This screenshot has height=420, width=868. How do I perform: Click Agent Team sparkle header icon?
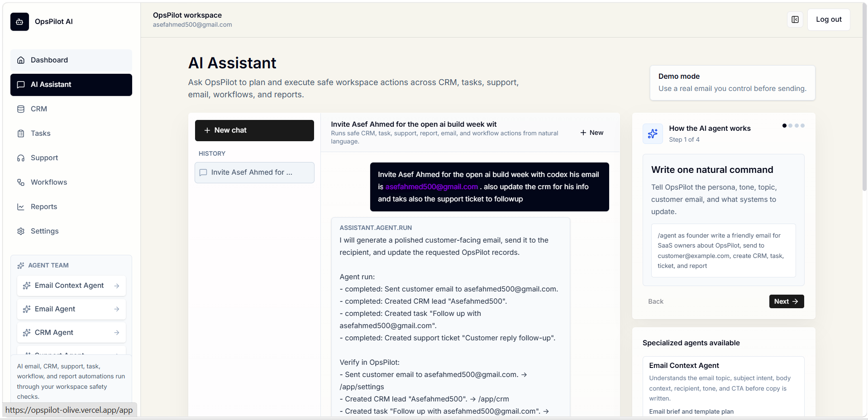coord(21,266)
